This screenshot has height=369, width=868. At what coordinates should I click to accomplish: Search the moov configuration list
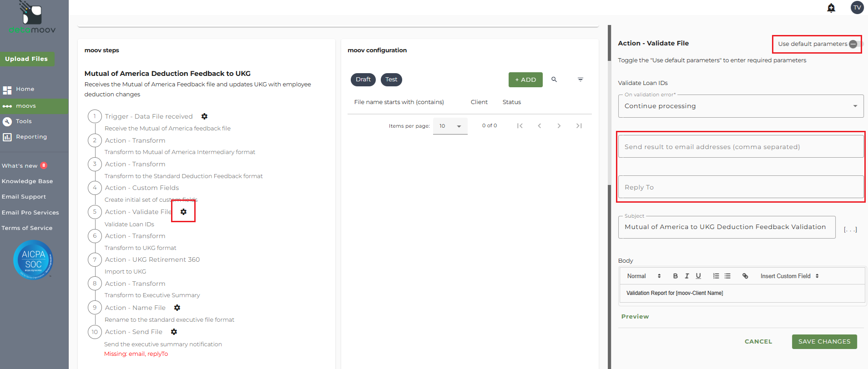pyautogui.click(x=554, y=80)
